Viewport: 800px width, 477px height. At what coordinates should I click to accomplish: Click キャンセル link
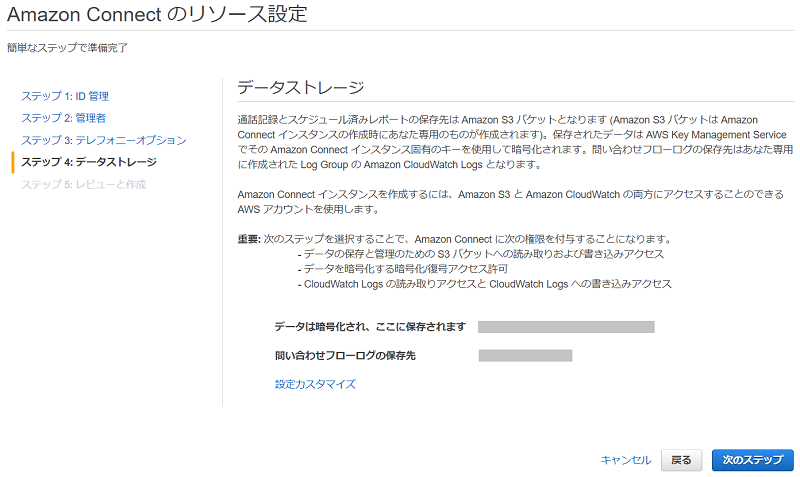(x=626, y=460)
